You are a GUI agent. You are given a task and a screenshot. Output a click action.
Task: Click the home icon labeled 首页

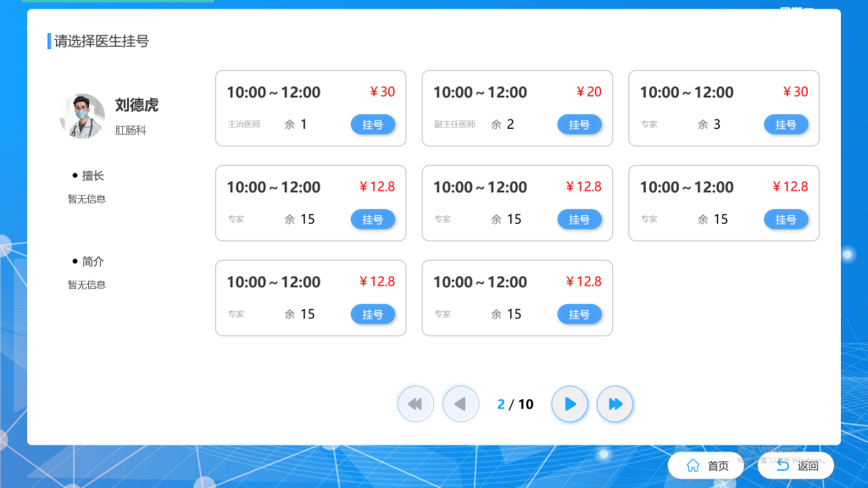(693, 466)
